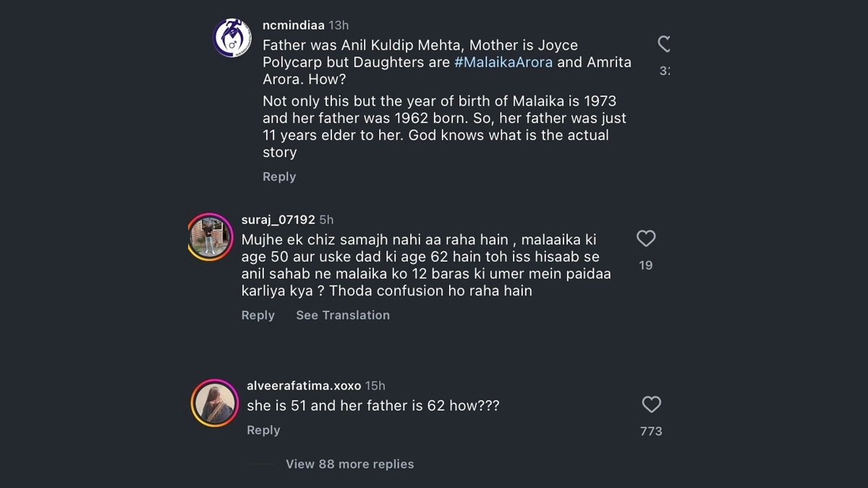Reply to alveerafatima.xoxo's comment
This screenshot has height=488, width=868.
pos(263,430)
